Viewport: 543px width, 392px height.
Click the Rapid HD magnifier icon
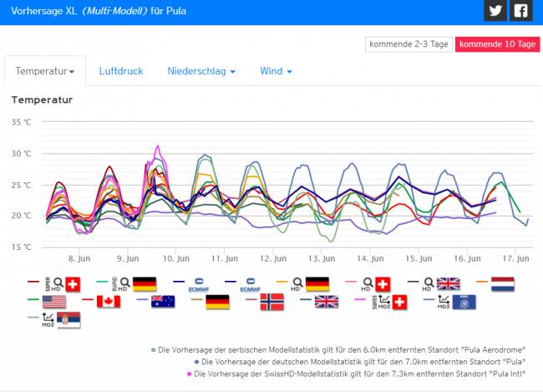125,283
